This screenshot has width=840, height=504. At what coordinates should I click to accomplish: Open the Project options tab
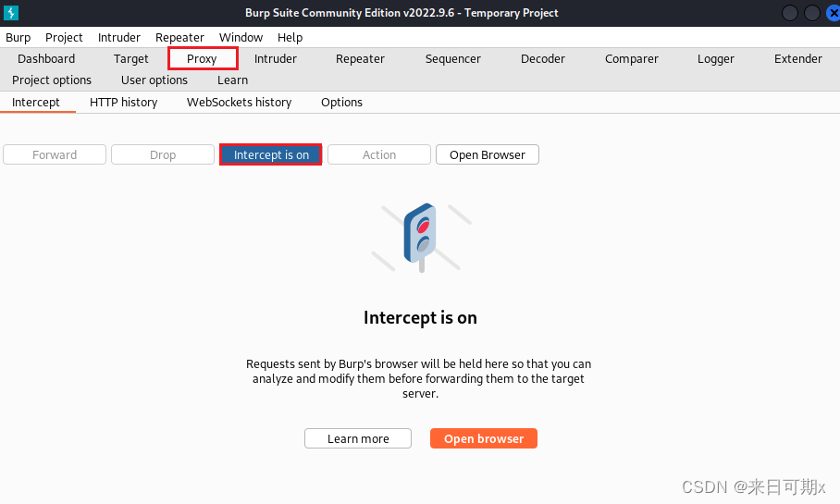coord(52,80)
